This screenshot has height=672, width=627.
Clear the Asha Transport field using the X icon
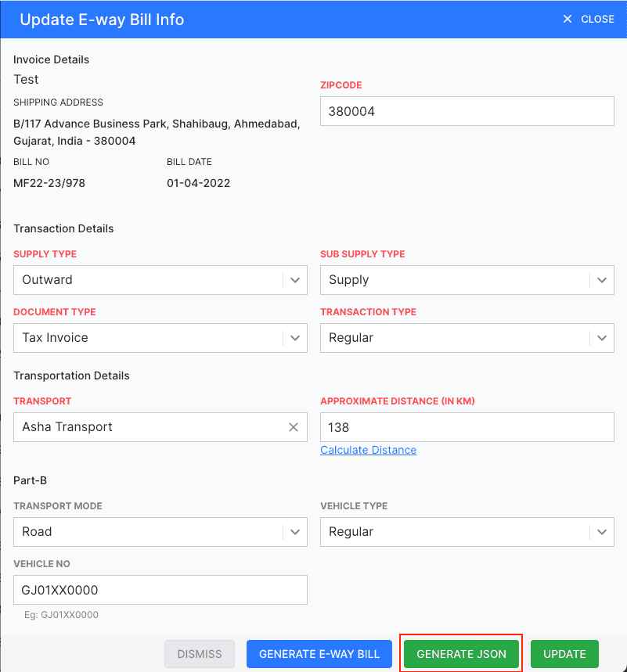tap(293, 427)
